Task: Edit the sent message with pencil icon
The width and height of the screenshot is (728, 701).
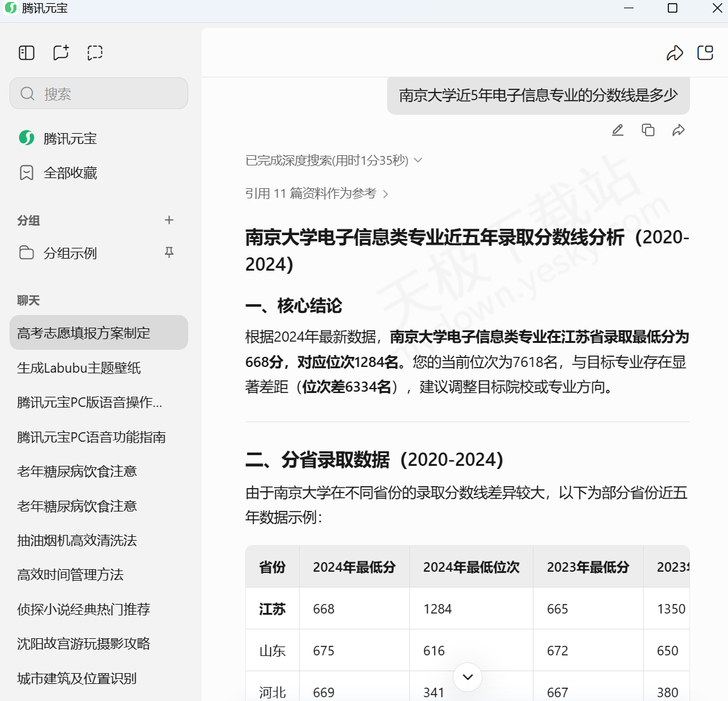Action: click(618, 131)
